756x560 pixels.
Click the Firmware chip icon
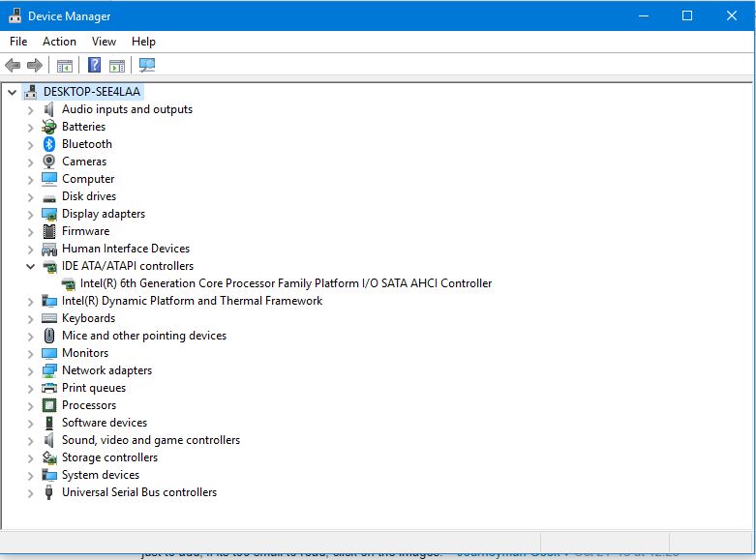pos(49,231)
